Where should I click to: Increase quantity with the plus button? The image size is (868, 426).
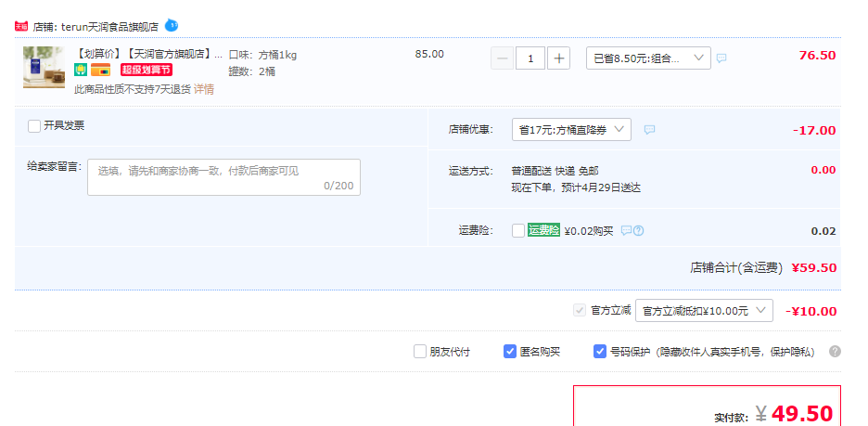click(x=558, y=58)
